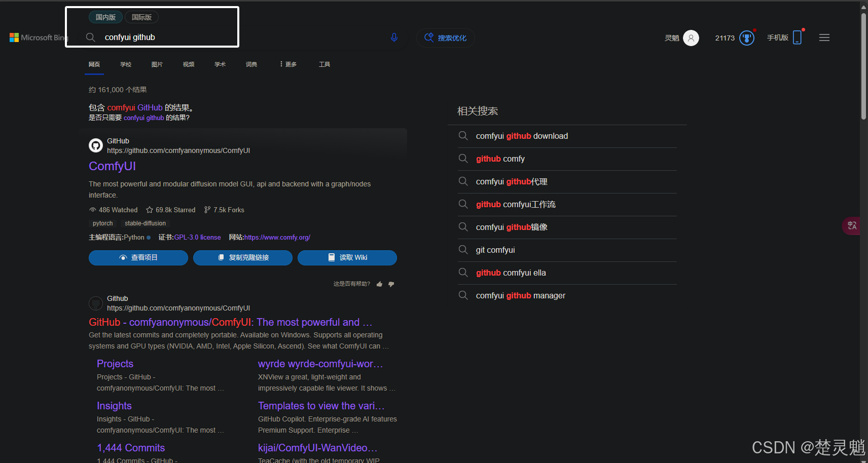Click the 复制克隆链接 button

click(x=243, y=258)
